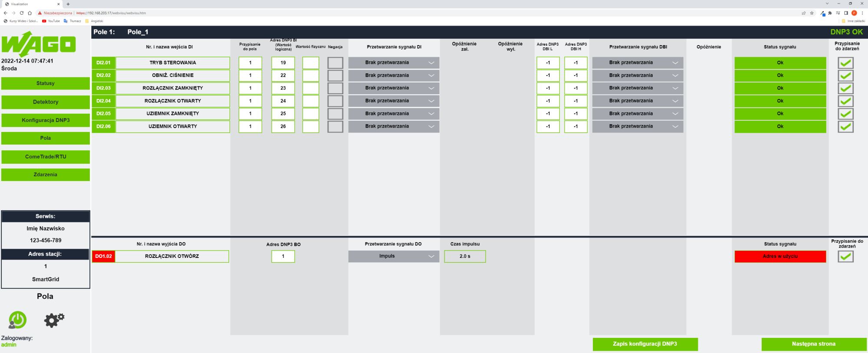
Task: Open settings via the gears icon
Action: 54,320
